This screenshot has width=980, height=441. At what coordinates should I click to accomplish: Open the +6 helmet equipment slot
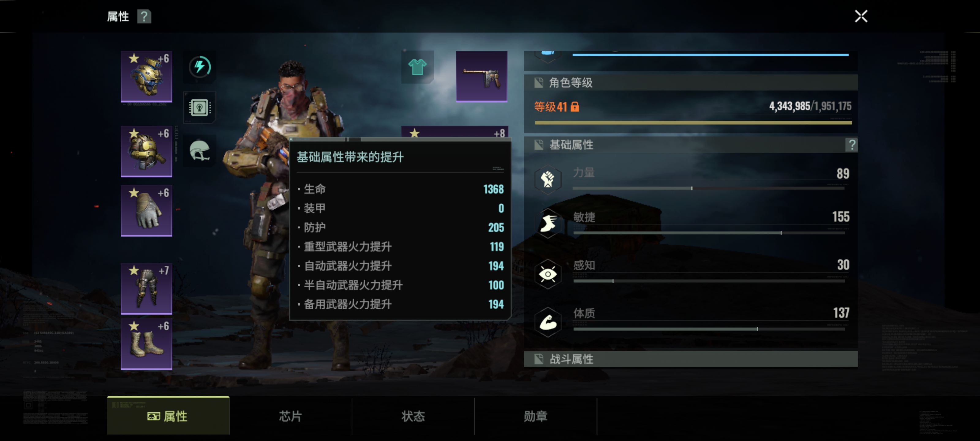[x=146, y=77]
